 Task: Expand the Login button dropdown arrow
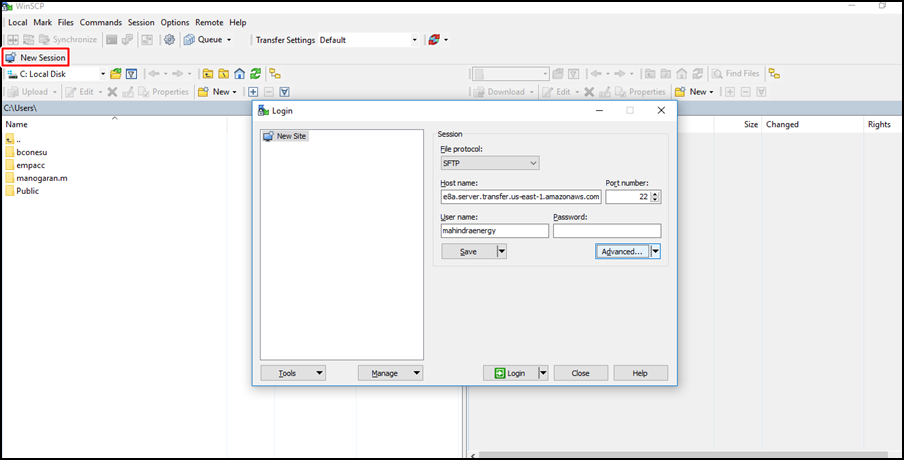point(543,373)
